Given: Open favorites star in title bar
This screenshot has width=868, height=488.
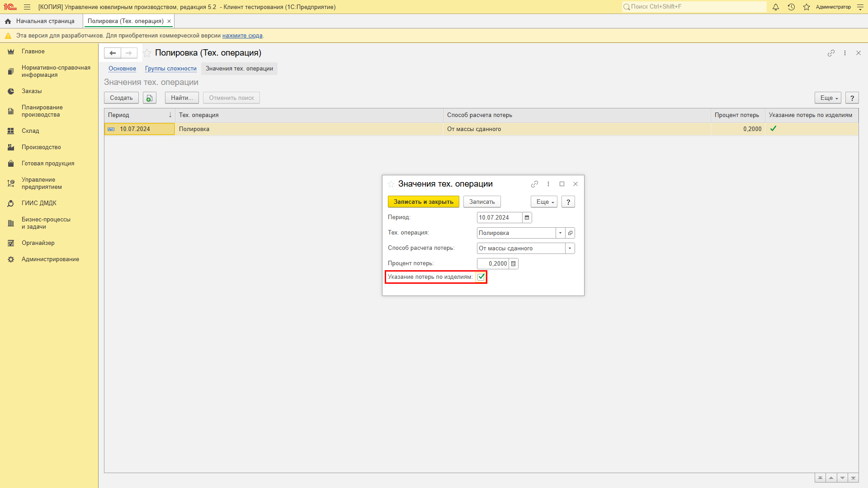Looking at the screenshot, I should tap(807, 7).
